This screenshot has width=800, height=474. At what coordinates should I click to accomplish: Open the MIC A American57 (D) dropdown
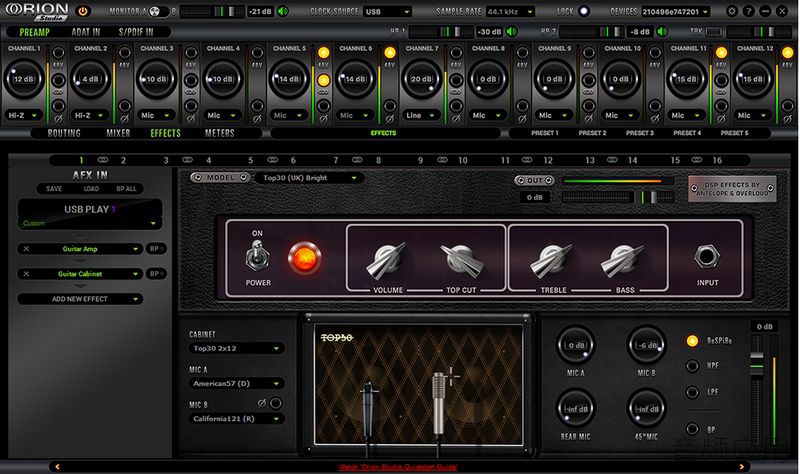(236, 384)
